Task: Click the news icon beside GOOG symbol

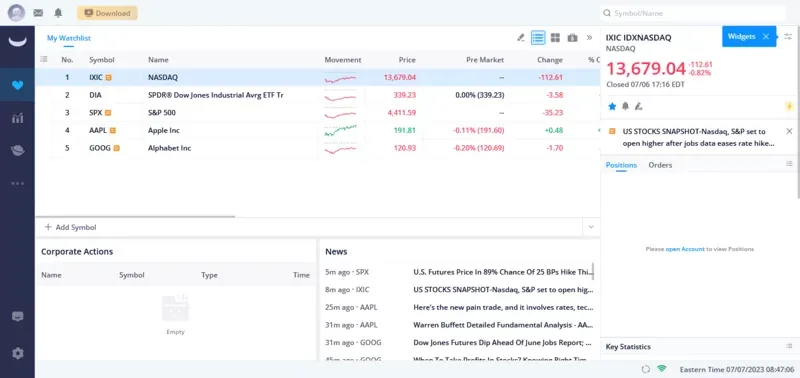Action: click(x=116, y=148)
